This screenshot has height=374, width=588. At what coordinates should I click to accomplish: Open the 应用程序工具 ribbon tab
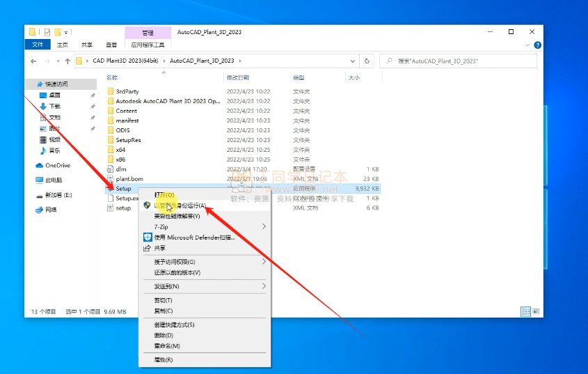pos(148,45)
